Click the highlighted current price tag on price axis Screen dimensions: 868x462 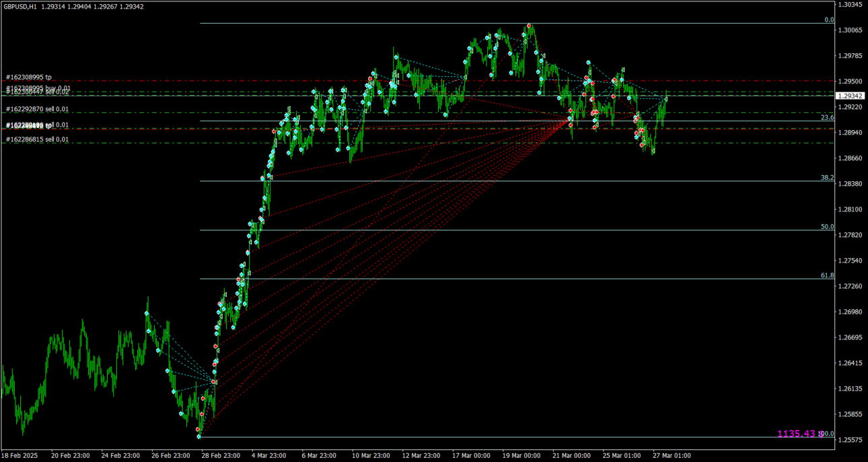(851, 96)
